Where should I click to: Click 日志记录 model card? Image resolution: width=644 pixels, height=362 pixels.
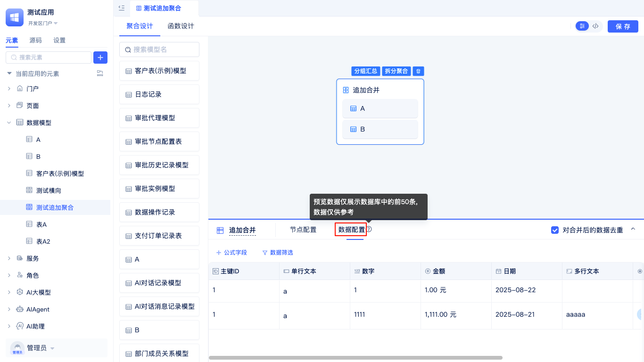click(159, 94)
